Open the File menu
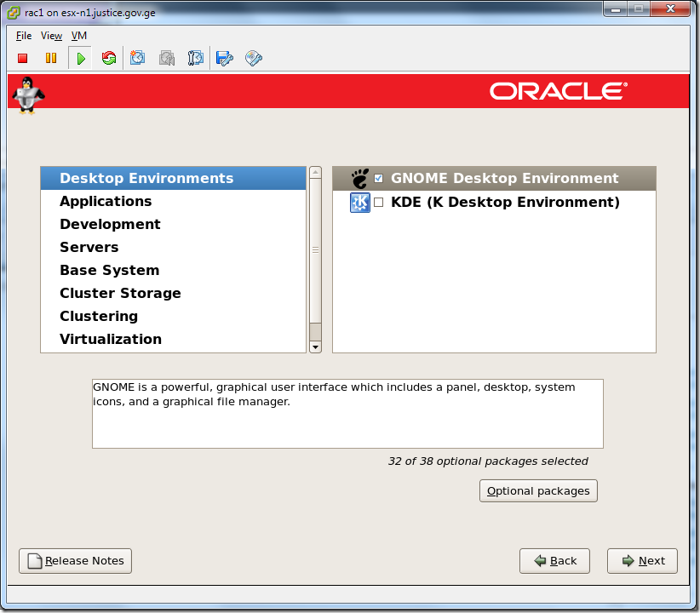 (x=23, y=36)
